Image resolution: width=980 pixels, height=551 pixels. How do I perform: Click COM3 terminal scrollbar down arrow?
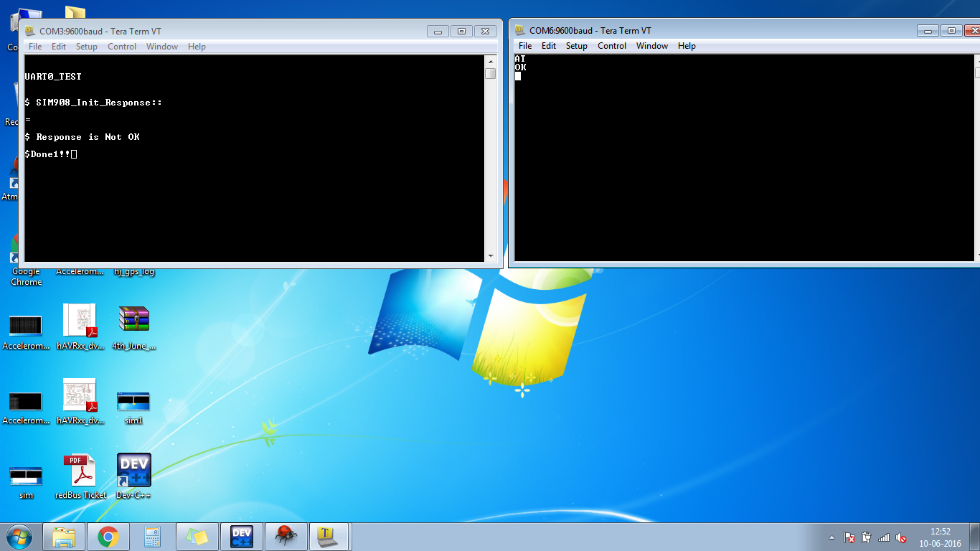491,256
